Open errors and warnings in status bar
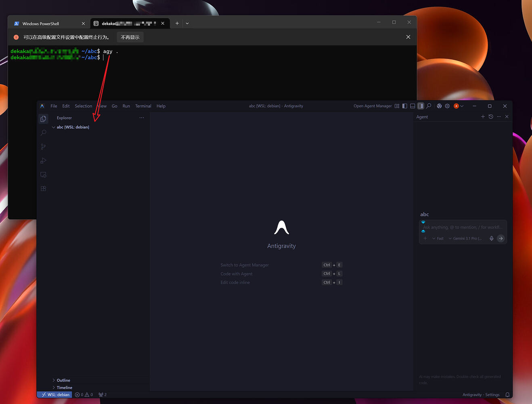The width and height of the screenshot is (532, 404). 84,395
